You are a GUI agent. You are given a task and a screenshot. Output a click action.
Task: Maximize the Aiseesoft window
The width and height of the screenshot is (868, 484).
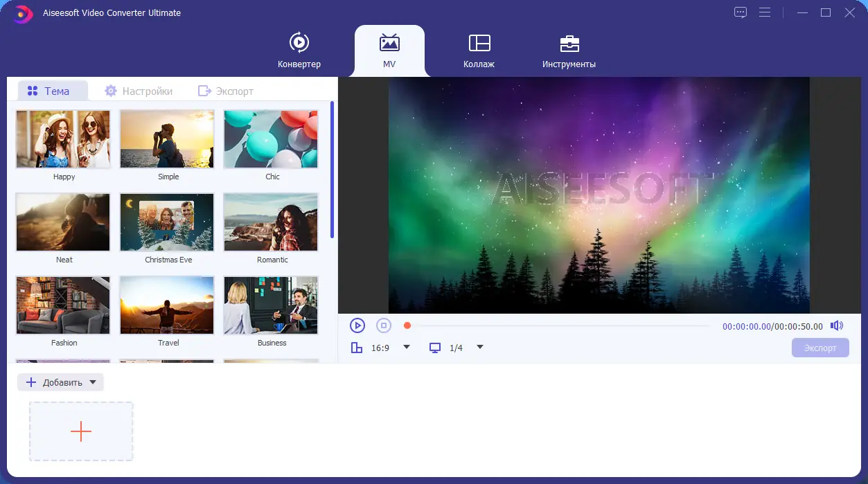[826, 12]
